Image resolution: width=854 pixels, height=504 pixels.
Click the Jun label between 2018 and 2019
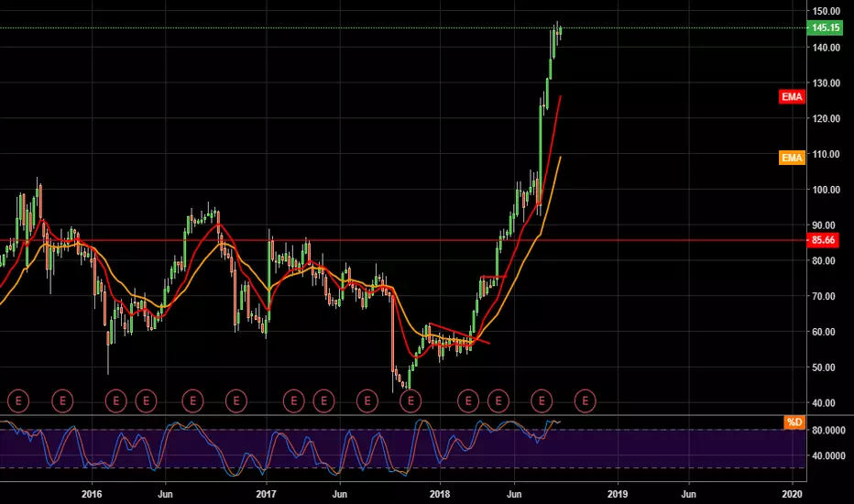coord(514,494)
